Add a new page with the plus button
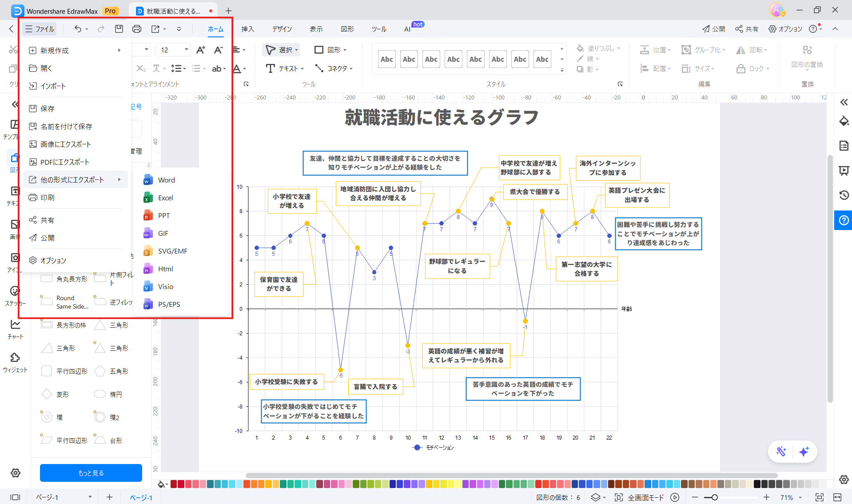The image size is (852, 504). 109,497
